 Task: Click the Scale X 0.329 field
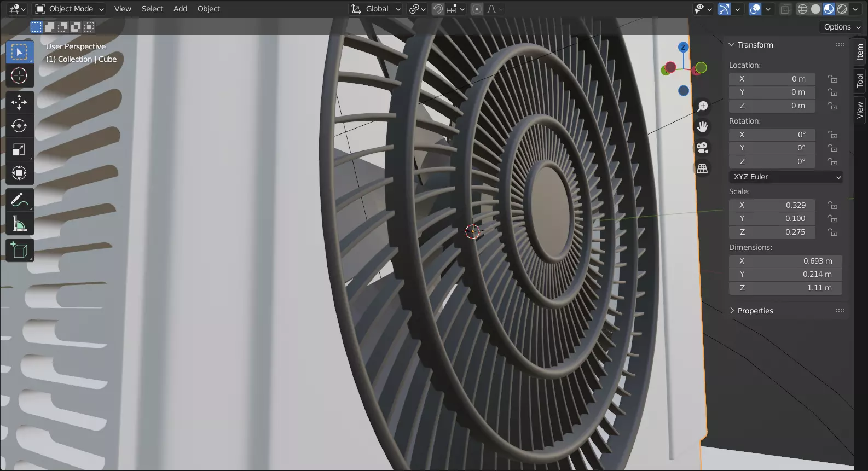(x=772, y=205)
